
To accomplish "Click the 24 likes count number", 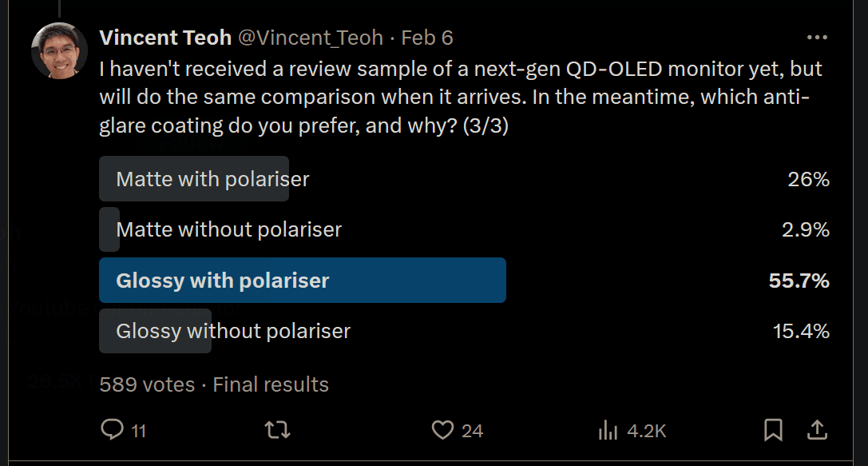I will pyautogui.click(x=472, y=431).
